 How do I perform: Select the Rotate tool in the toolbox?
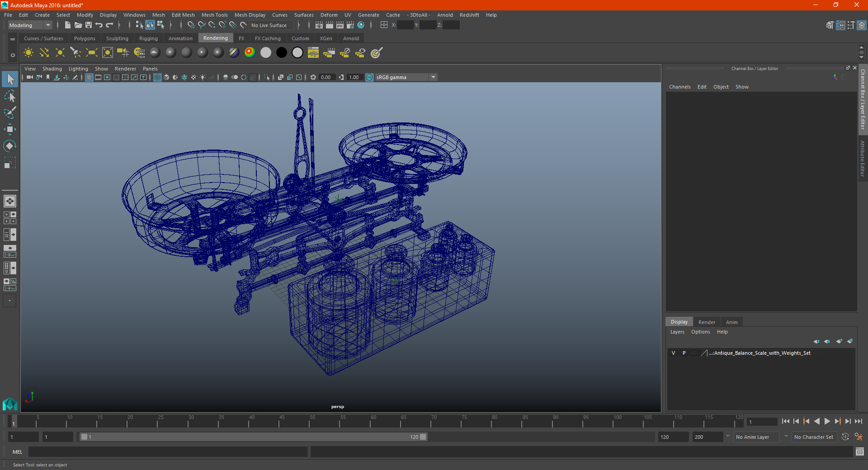(9, 146)
